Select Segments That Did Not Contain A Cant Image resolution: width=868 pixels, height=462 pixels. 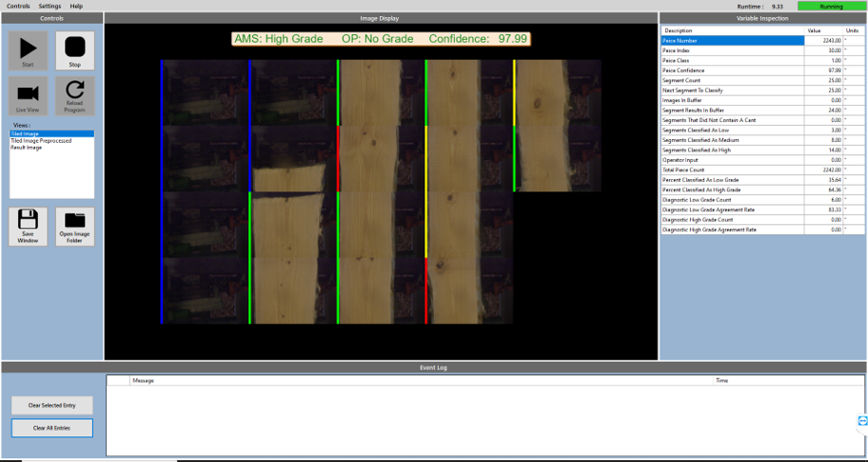click(762, 120)
